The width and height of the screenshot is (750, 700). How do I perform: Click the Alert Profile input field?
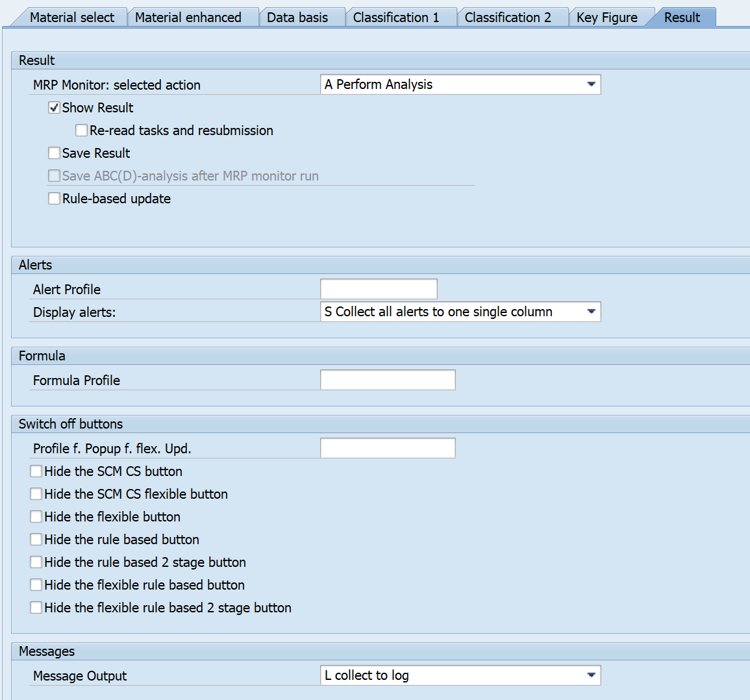coord(379,289)
